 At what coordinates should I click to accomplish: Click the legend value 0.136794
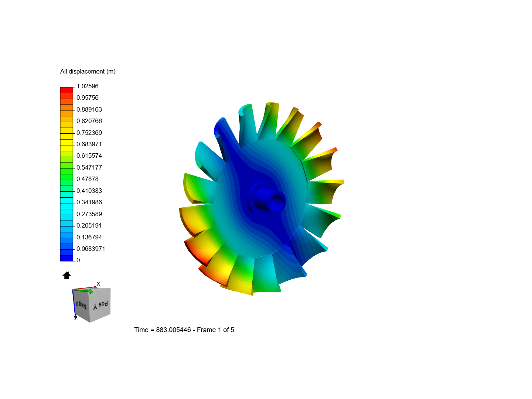[x=89, y=237]
